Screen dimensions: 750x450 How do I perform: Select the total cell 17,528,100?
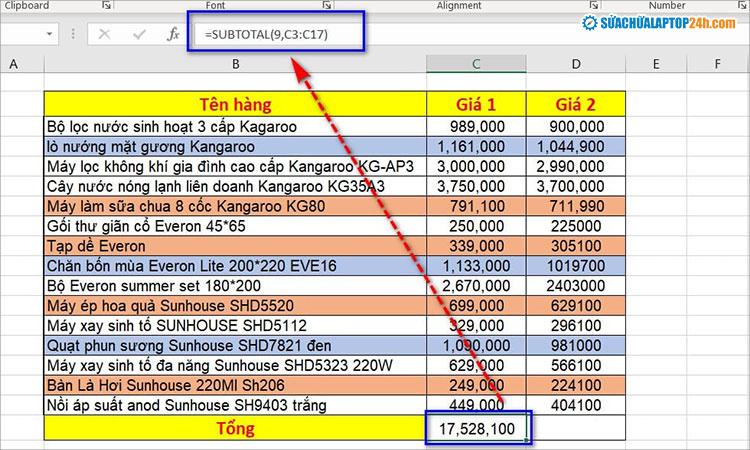(x=478, y=428)
